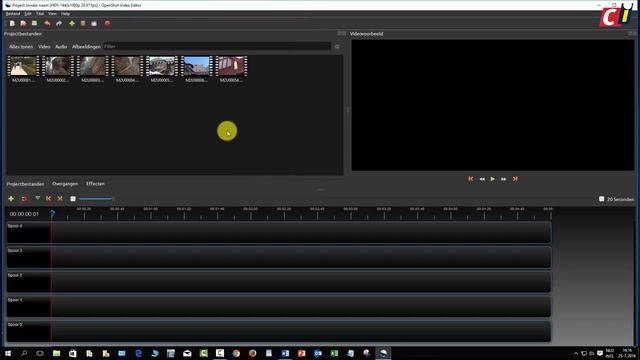Image resolution: width=640 pixels, height=360 pixels.
Task: Click the Redo arrow icon
Action: pyautogui.click(x=59, y=24)
